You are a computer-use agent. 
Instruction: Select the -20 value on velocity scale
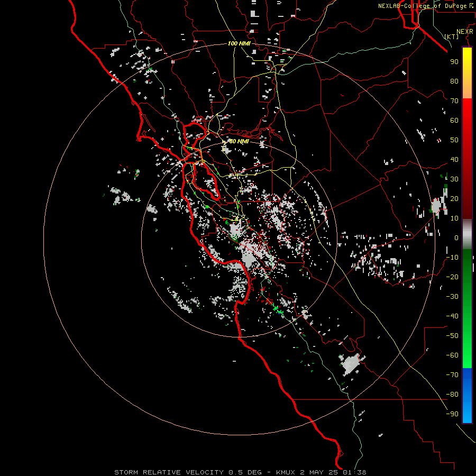(452, 277)
